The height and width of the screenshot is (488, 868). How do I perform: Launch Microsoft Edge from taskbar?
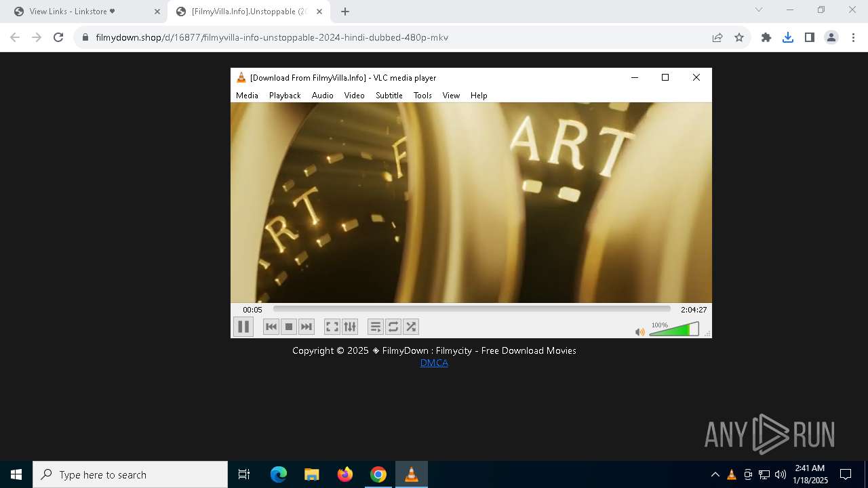pos(278,474)
